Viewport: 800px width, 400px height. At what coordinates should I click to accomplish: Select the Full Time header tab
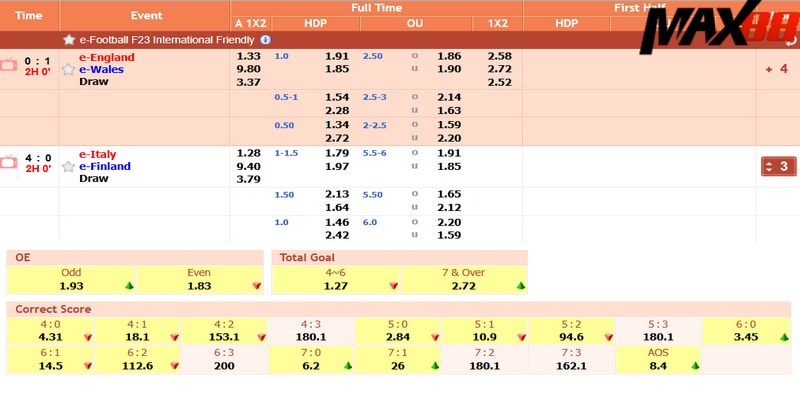point(377,8)
